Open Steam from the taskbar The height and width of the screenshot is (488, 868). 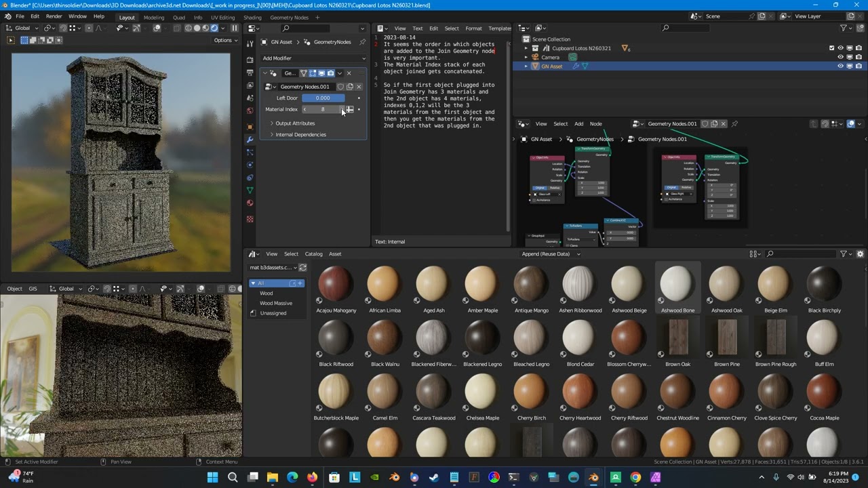coord(434,478)
